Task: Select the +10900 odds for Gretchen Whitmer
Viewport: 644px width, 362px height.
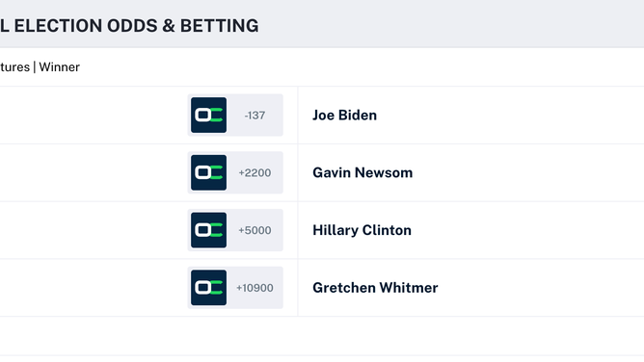Action: (x=255, y=288)
